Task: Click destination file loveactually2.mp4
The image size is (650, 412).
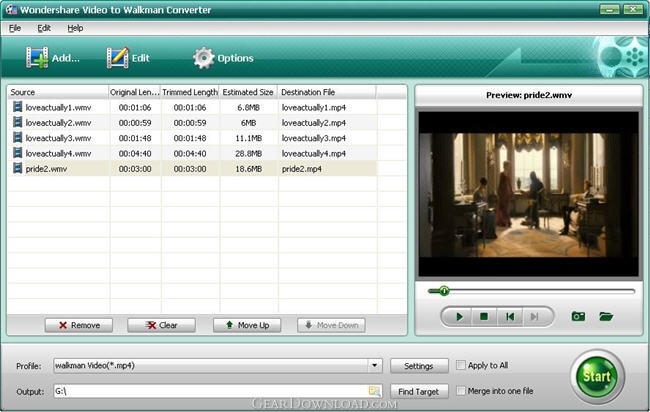Action: tap(314, 123)
